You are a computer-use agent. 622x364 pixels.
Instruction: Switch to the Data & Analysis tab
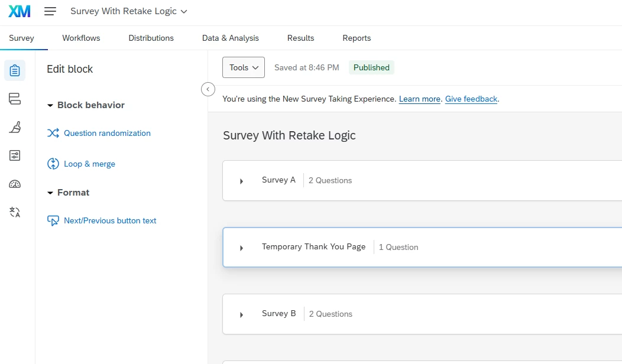[x=230, y=38]
